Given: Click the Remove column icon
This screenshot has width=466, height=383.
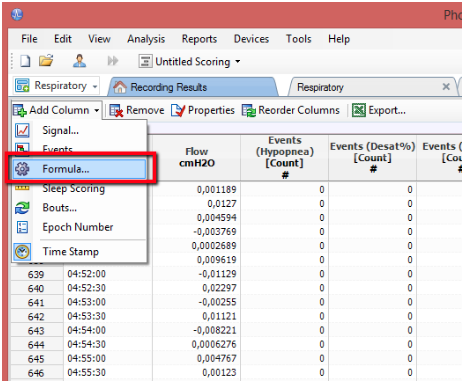Looking at the screenshot, I should pyautogui.click(x=116, y=110).
